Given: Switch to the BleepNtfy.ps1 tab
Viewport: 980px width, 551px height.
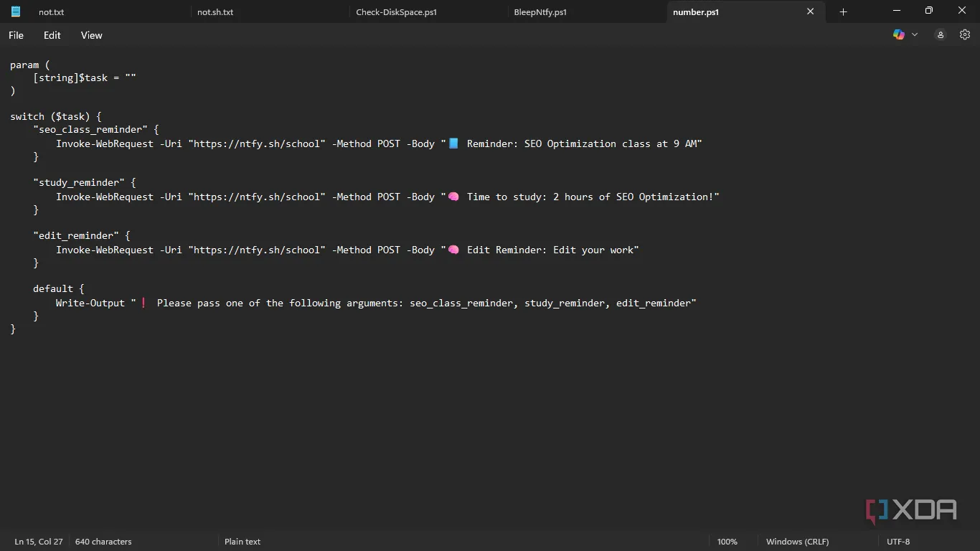Looking at the screenshot, I should [540, 12].
